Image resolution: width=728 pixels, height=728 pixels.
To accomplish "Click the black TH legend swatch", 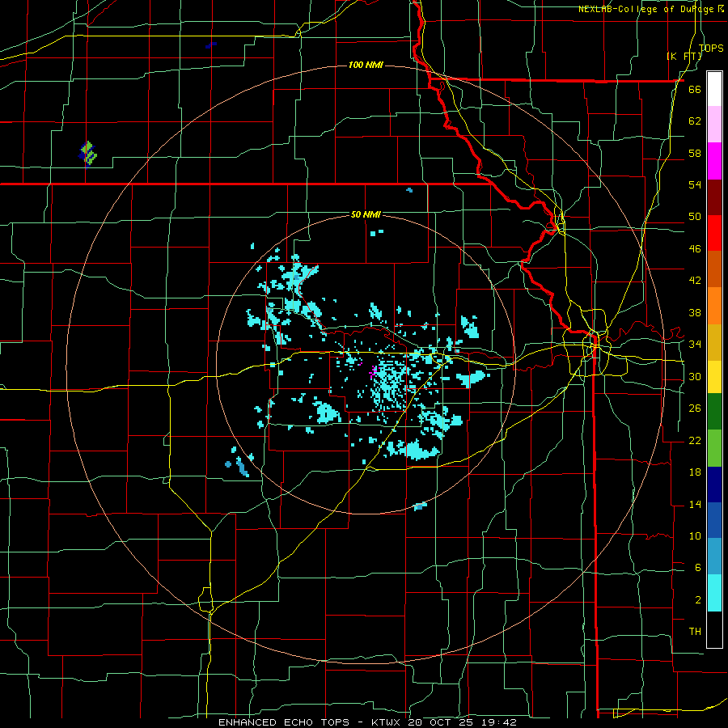I will click(x=714, y=629).
